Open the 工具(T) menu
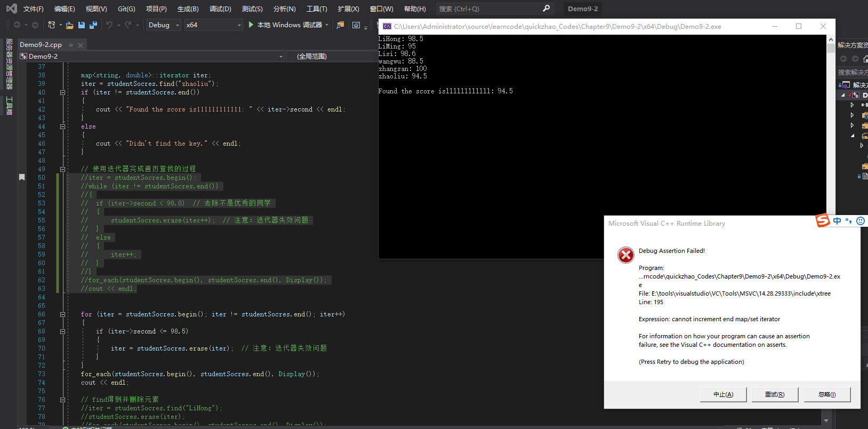This screenshot has width=868, height=429. 317,9
